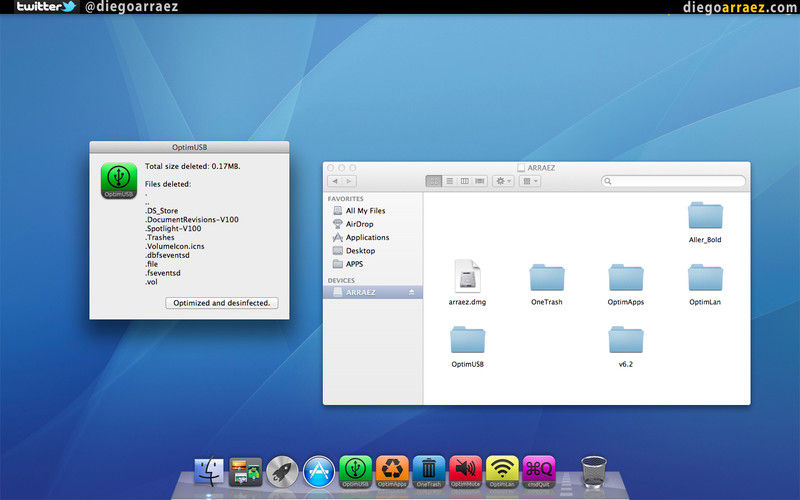This screenshot has width=800, height=500.
Task: Select the OptimUSB folder in Finder
Action: 467,347
